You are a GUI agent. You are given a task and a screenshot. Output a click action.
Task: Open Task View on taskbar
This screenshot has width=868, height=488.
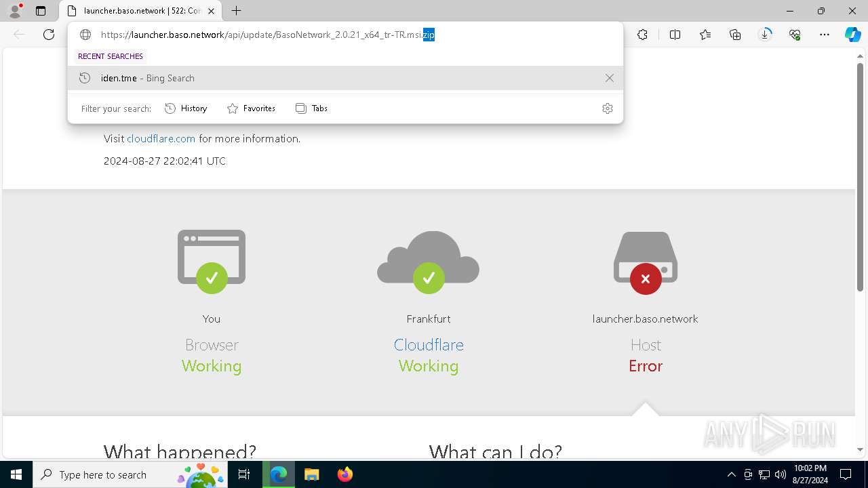click(245, 474)
